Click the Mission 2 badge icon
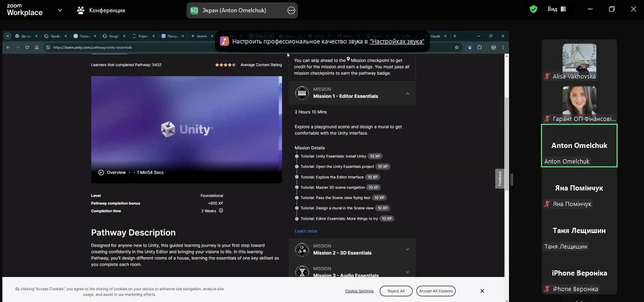 coord(302,249)
